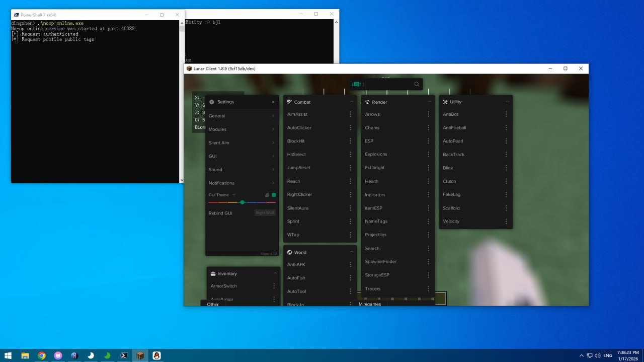
Task: Open the QQ penguin icon in the taskbar
Action: click(x=156, y=355)
